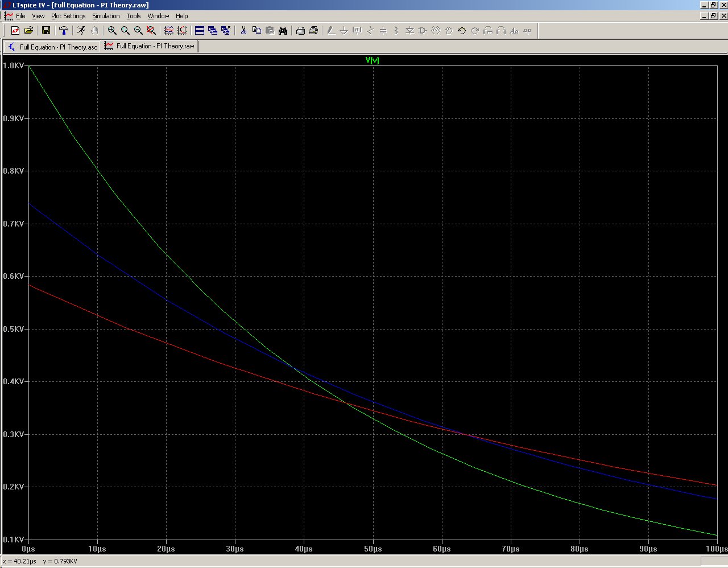Tile windows horizontally using toolbar icon
Viewport: 728px width, 568px height.
200,31
